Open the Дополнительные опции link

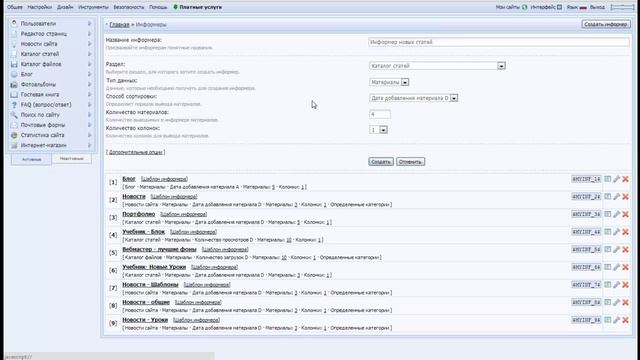136,152
